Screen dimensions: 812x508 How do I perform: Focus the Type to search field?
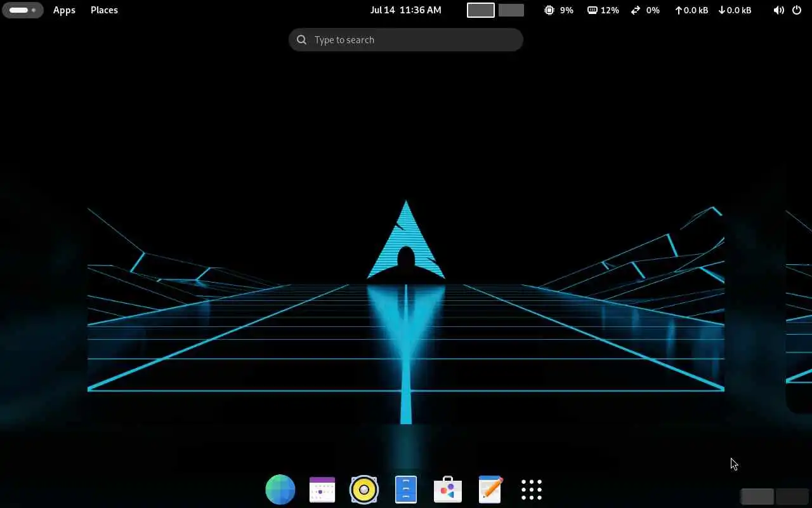tap(406, 39)
